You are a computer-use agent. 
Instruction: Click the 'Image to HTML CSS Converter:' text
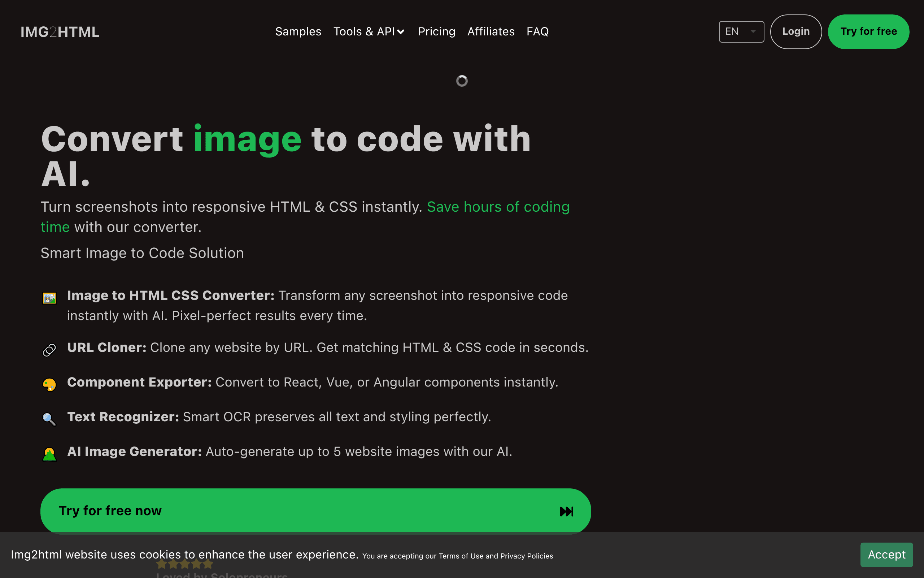(171, 296)
